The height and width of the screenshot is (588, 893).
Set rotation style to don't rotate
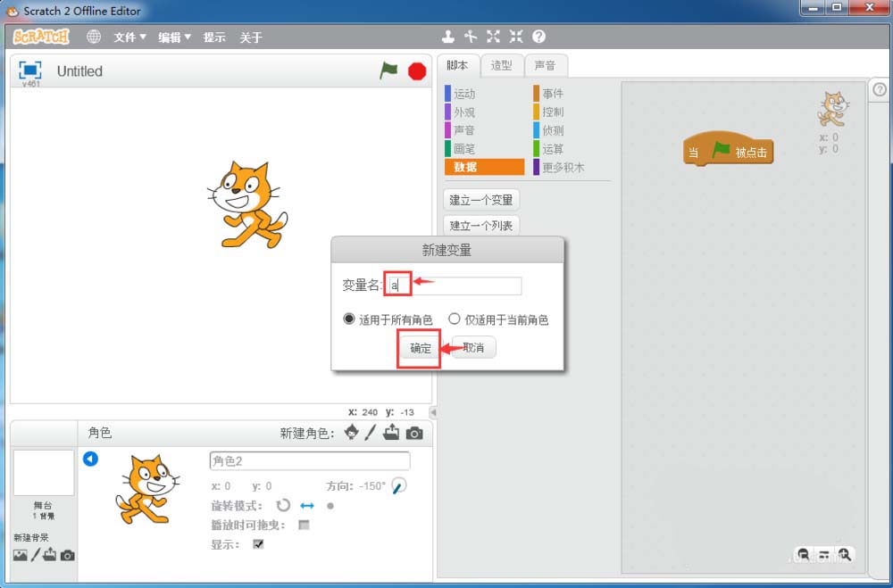pyautogui.click(x=330, y=505)
